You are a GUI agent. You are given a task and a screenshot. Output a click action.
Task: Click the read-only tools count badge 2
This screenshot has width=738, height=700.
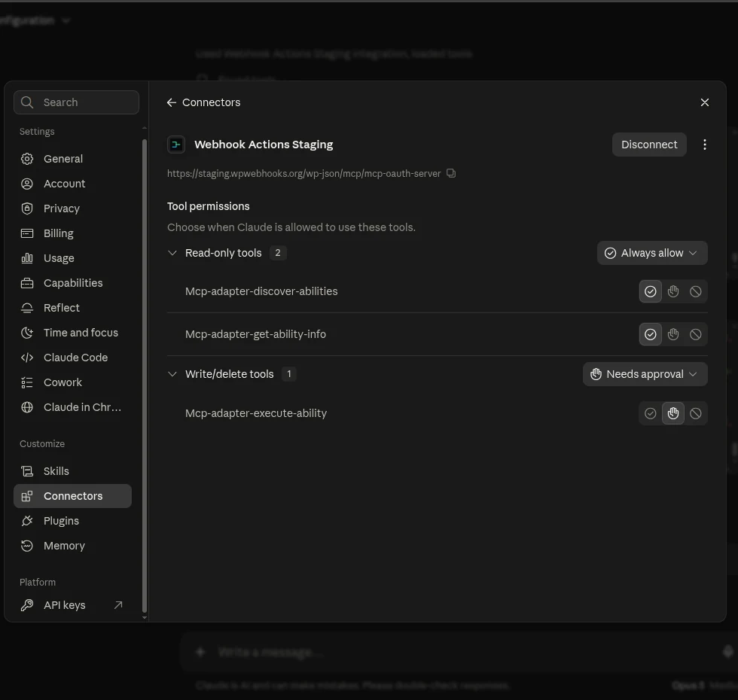278,253
